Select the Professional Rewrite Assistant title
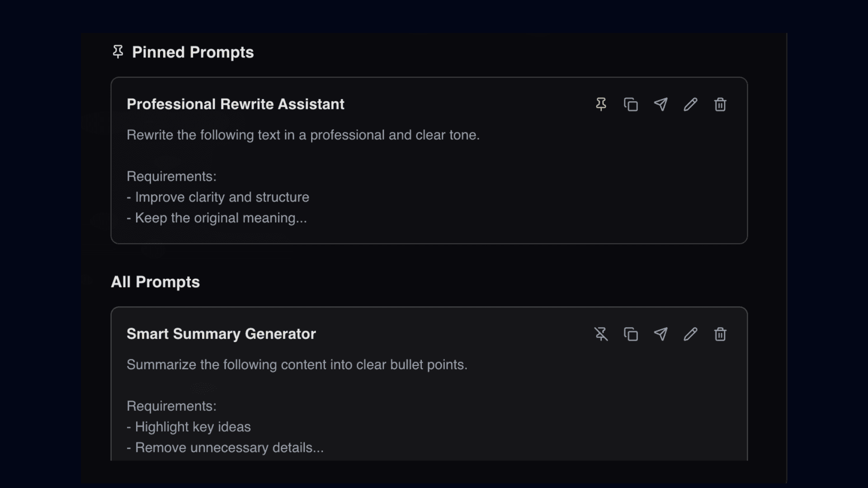868x488 pixels. 236,104
